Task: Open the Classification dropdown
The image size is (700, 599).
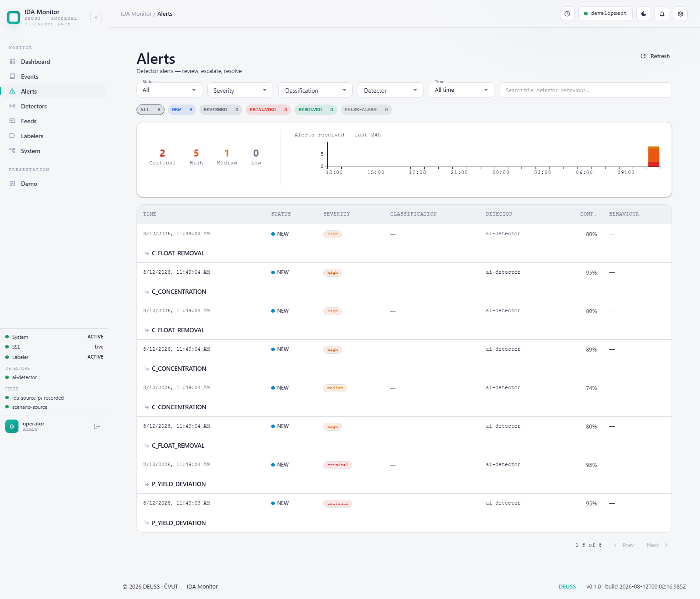Action: click(315, 90)
